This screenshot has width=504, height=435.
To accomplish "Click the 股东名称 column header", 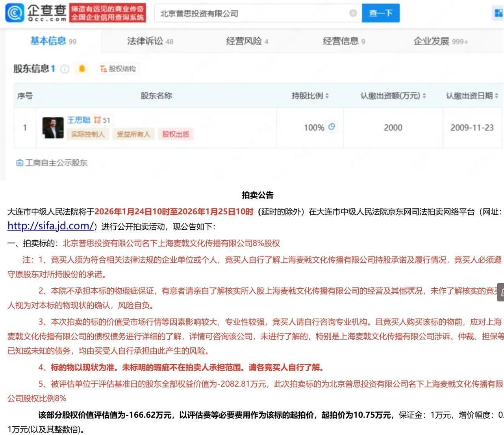I will 156,96.
